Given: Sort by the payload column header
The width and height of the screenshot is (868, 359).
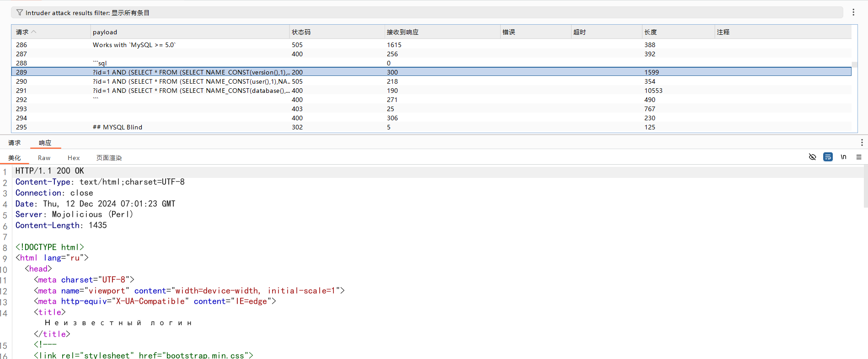Looking at the screenshot, I should pos(190,32).
